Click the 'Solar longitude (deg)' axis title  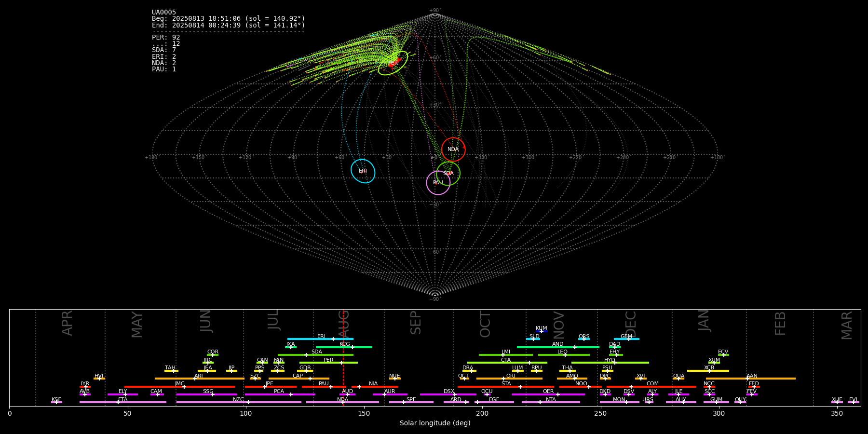tap(435, 423)
